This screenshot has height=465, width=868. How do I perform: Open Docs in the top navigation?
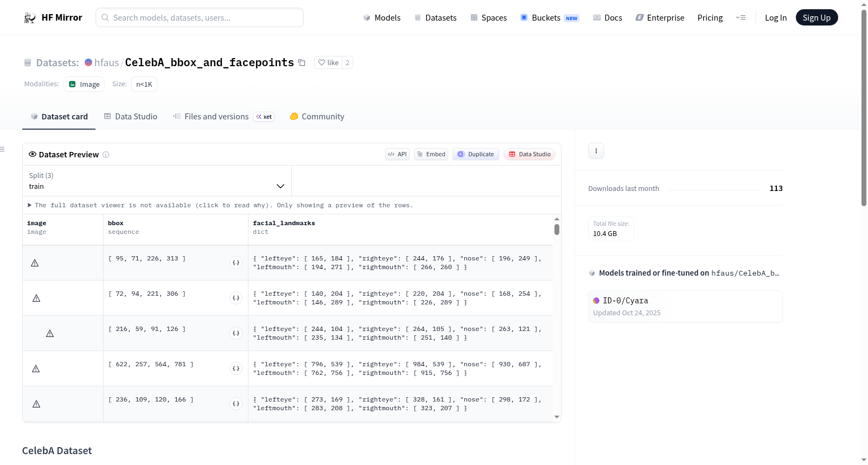click(x=608, y=18)
